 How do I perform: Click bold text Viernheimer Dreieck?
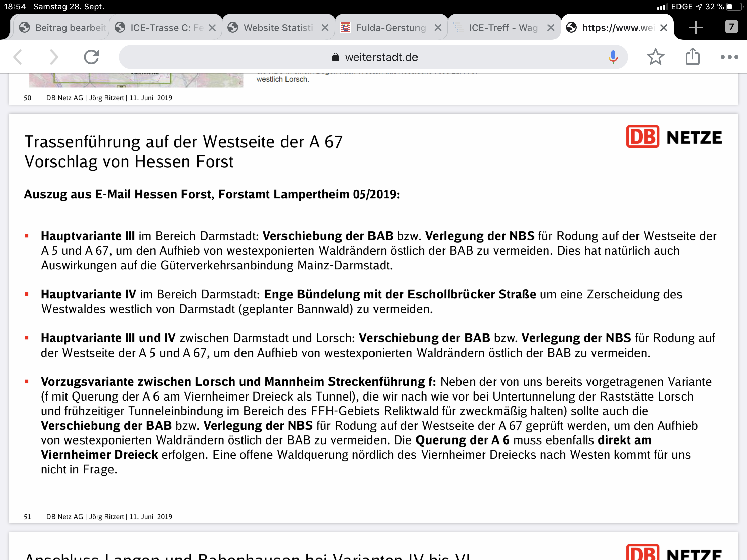[x=99, y=455]
